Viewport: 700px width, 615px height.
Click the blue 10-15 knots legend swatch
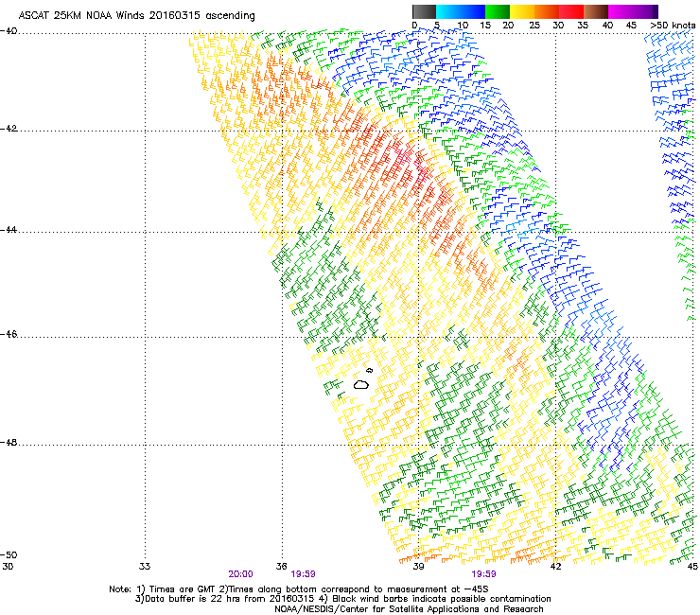pyautogui.click(x=473, y=11)
